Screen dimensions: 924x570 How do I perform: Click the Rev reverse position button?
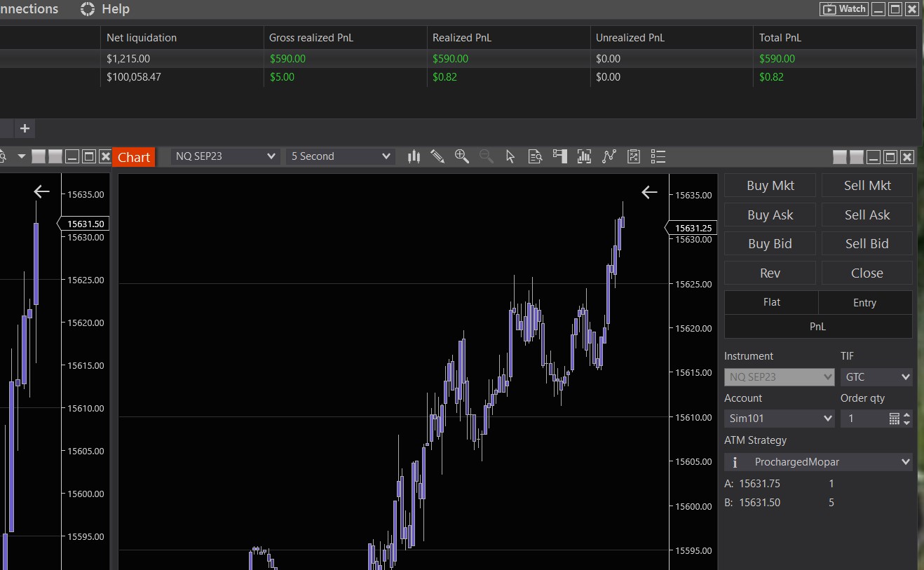(x=770, y=273)
